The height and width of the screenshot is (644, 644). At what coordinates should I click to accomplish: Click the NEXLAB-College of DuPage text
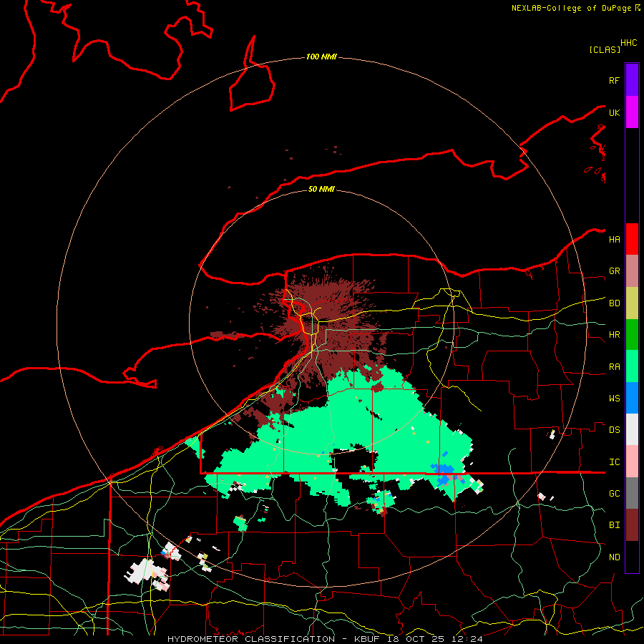(x=572, y=8)
